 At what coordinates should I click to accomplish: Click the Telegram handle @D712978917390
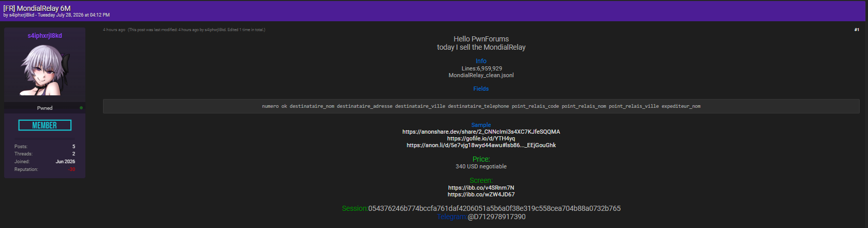click(496, 217)
